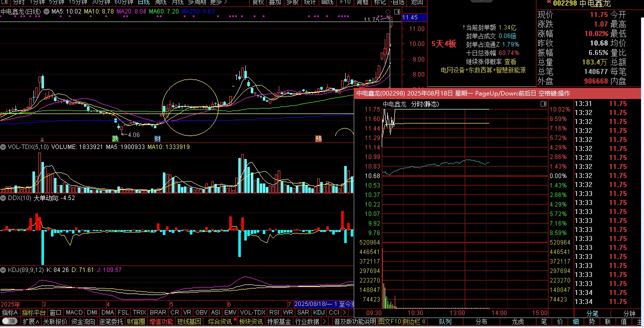644x328 pixels.
Task: Switch to the 1分钟 period
Action: pyautogui.click(x=37, y=2)
